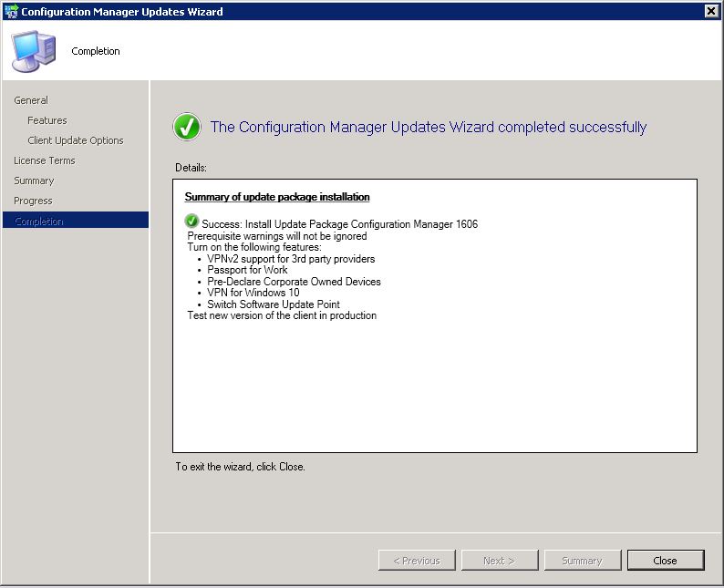Select the Summary step in sidebar
724x588 pixels.
(x=34, y=181)
